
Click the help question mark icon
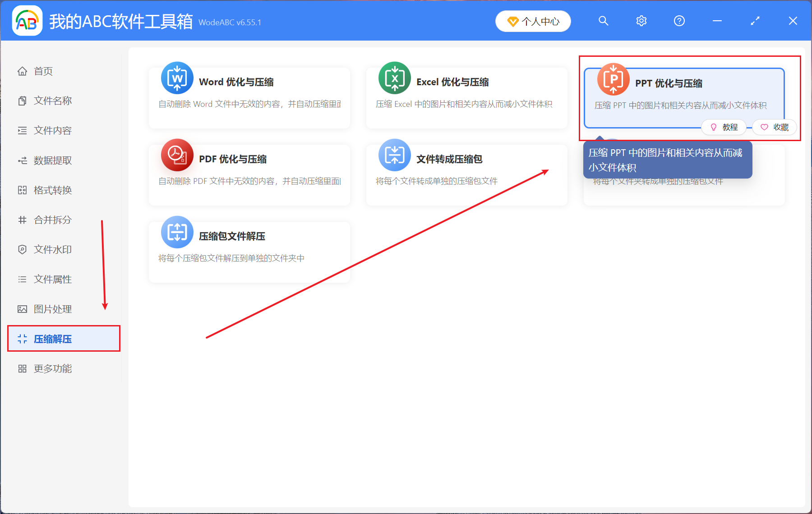679,21
